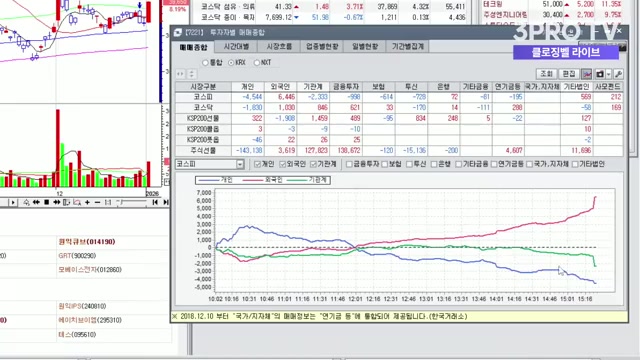This screenshot has height=360, width=640.
Task: Click the stock link 원익IPS(240810)
Action: 82,306
